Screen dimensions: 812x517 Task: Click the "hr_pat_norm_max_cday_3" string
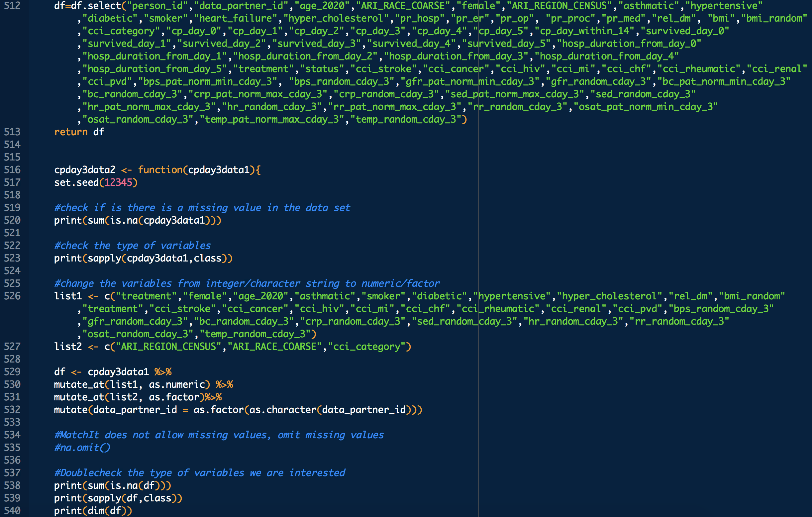[x=150, y=107]
